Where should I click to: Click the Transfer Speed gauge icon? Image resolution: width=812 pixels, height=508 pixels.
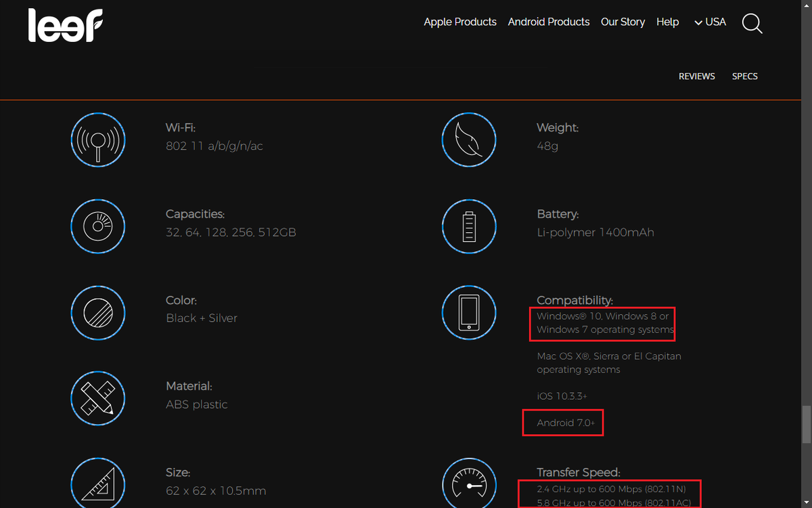tap(469, 483)
